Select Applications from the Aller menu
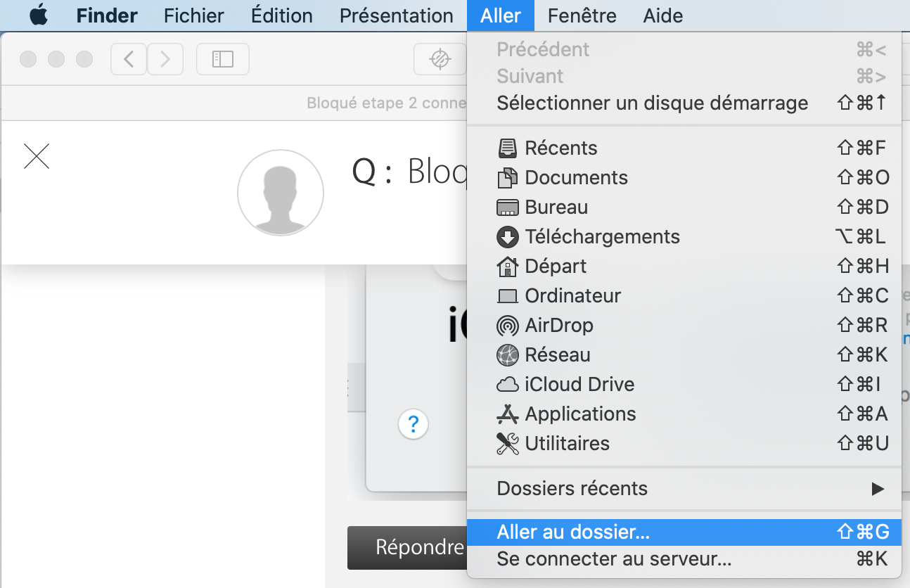This screenshot has height=588, width=910. pos(580,414)
